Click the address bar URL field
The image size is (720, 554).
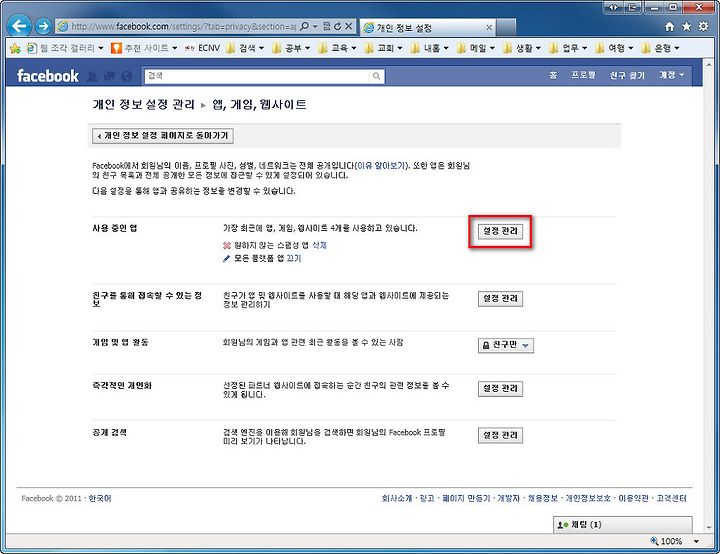tap(183, 26)
